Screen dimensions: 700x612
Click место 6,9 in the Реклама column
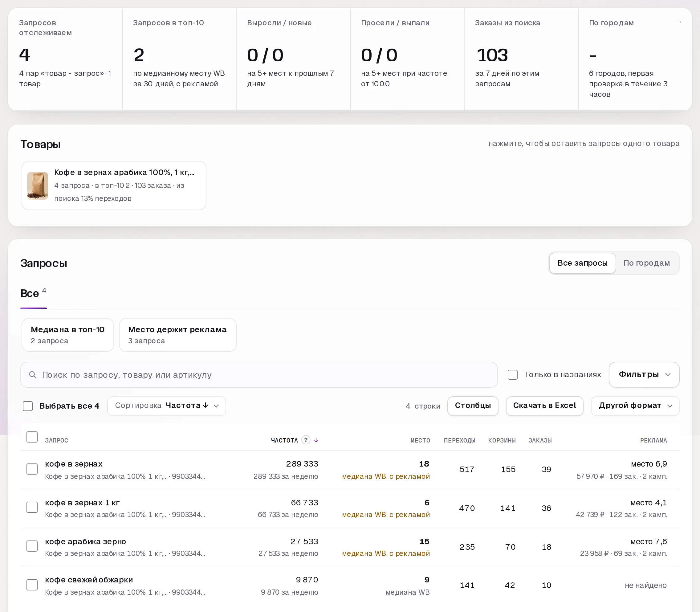coord(649,464)
